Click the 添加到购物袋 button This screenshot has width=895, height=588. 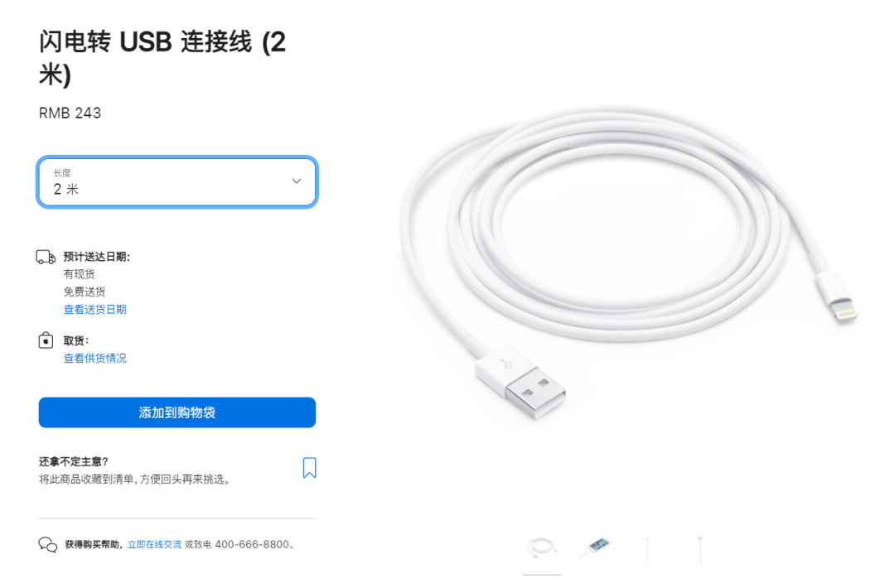(177, 412)
